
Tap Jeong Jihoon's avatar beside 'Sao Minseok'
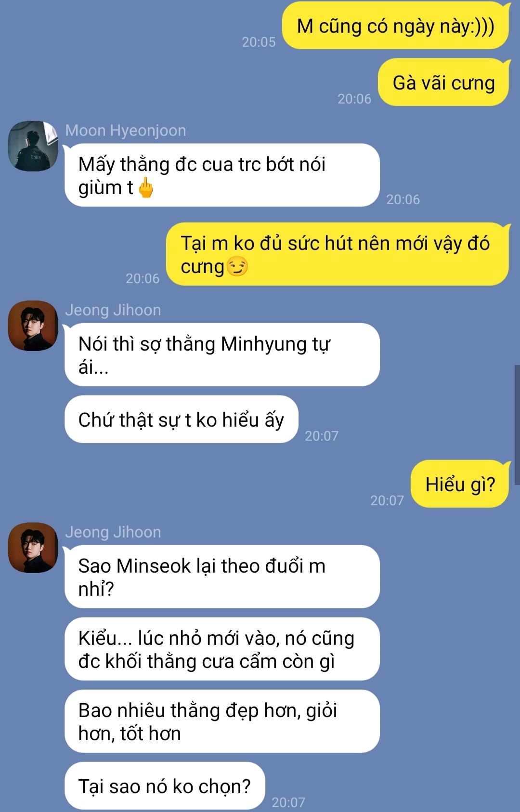(x=33, y=548)
